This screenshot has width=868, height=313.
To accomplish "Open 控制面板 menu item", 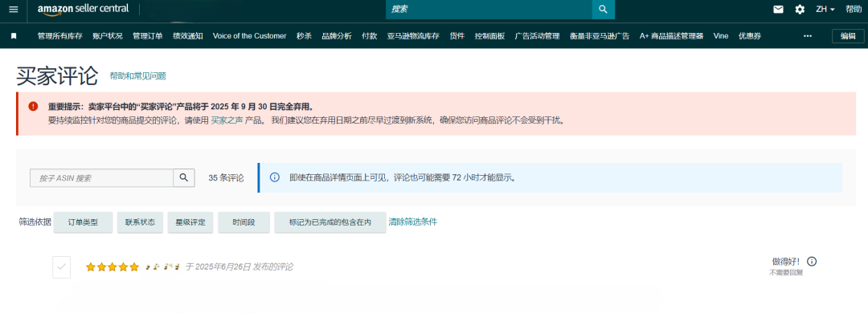I will coord(489,36).
